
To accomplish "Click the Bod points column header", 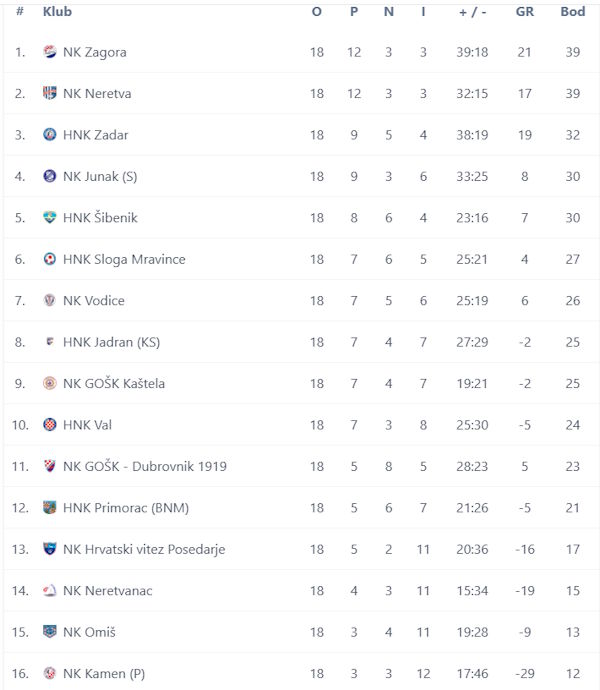I will pyautogui.click(x=572, y=12).
